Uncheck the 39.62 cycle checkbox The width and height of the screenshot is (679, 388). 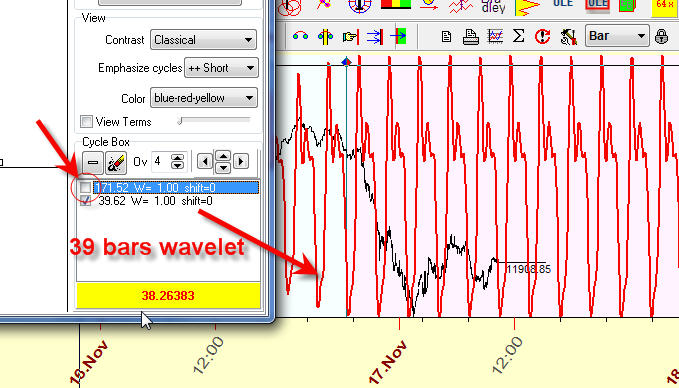click(86, 200)
